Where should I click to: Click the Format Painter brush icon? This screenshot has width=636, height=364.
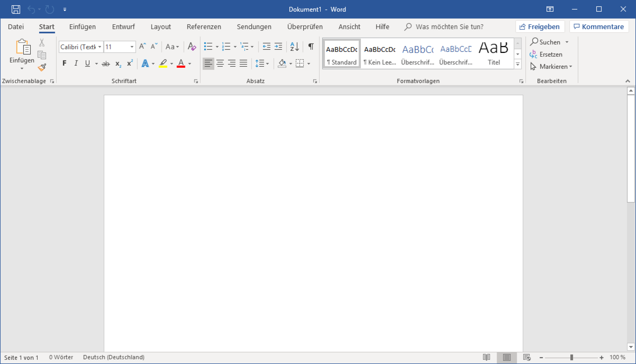coord(42,67)
